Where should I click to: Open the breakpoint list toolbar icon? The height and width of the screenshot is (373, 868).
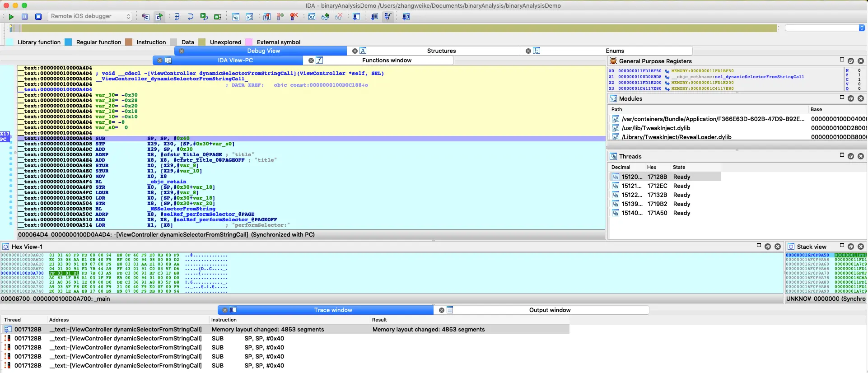tap(267, 17)
